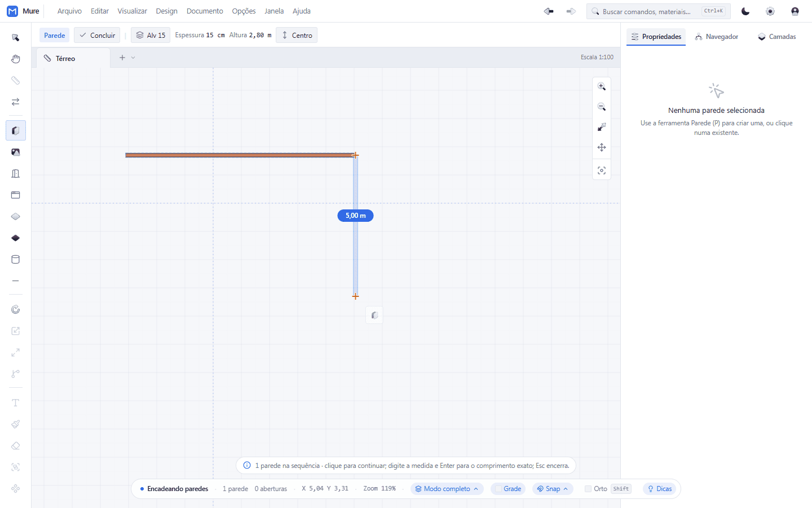The height and width of the screenshot is (508, 812).
Task: Select the door tool icon
Action: [x=16, y=174]
